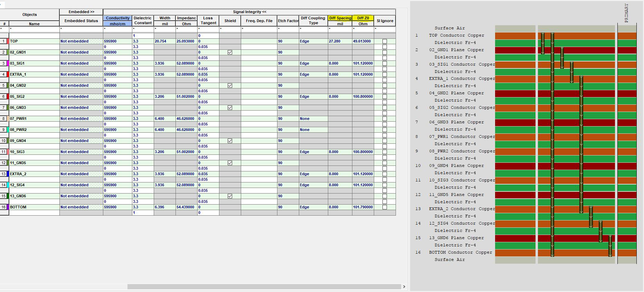Expand the Embedded >> column group header
The height and width of the screenshot is (292, 644).
(81, 12)
